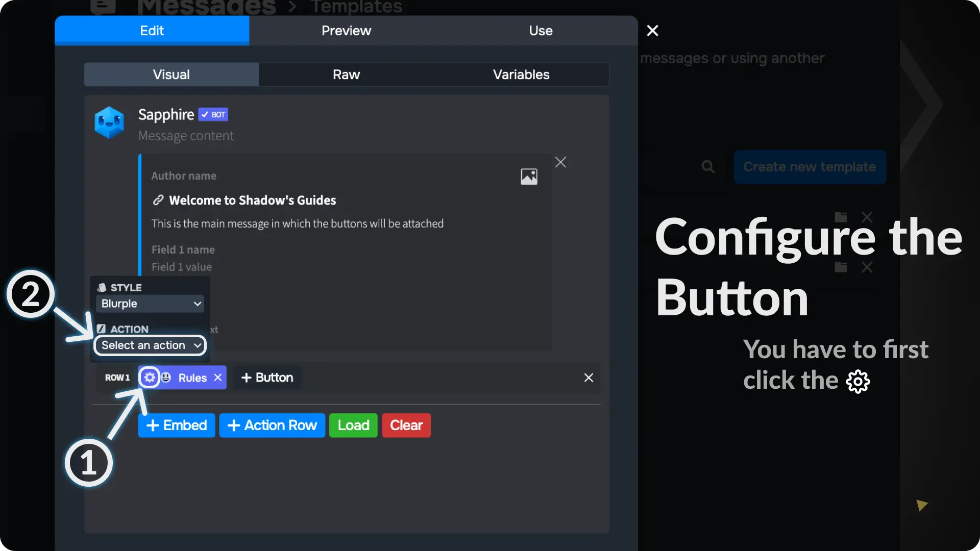Click the emoji icon on Rules button
Screen dimensions: 980x551
point(166,378)
